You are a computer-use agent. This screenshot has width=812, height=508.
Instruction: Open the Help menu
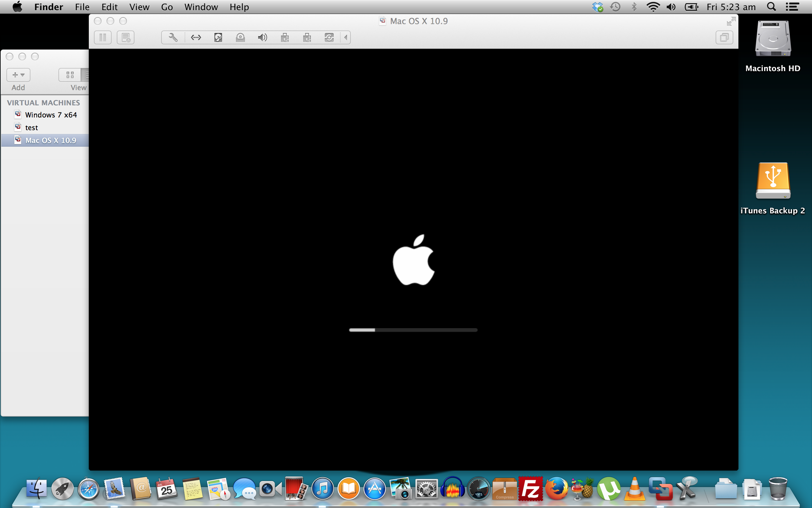click(x=239, y=7)
